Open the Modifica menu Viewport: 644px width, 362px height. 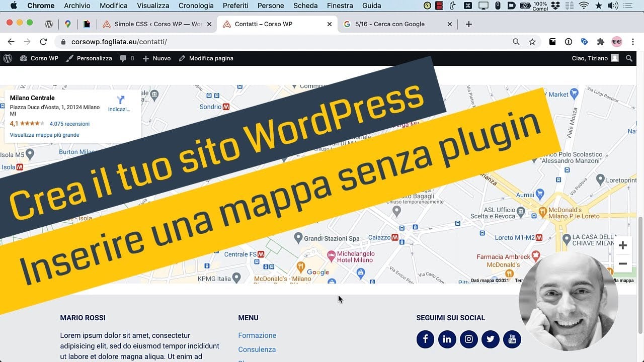point(114,6)
